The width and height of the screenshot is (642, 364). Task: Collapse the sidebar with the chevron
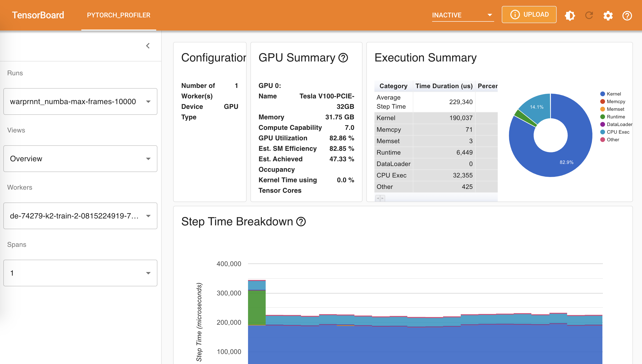[148, 46]
